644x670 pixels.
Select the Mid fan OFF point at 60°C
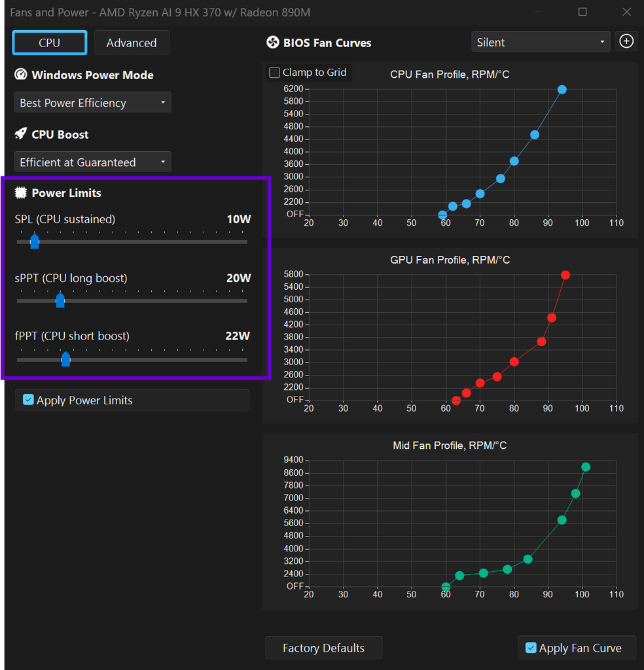(x=446, y=587)
